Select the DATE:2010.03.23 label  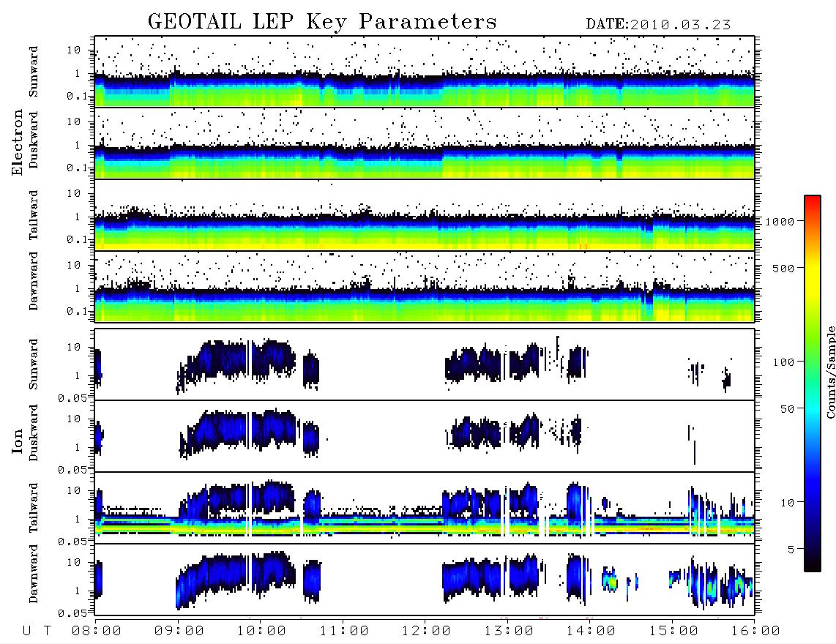658,24
